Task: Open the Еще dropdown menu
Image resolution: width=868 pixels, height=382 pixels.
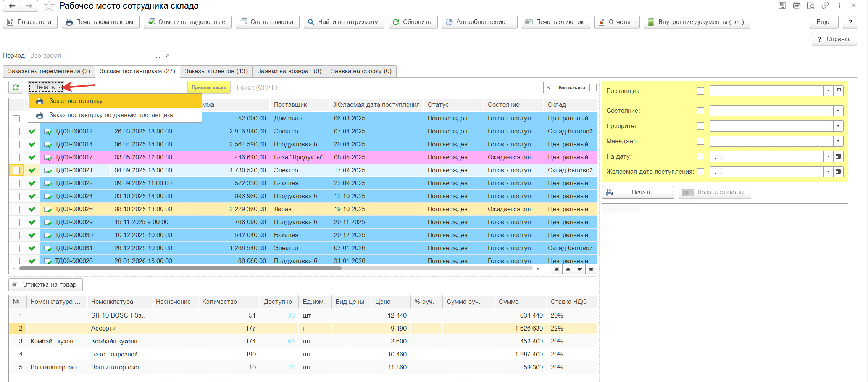Action: point(824,22)
